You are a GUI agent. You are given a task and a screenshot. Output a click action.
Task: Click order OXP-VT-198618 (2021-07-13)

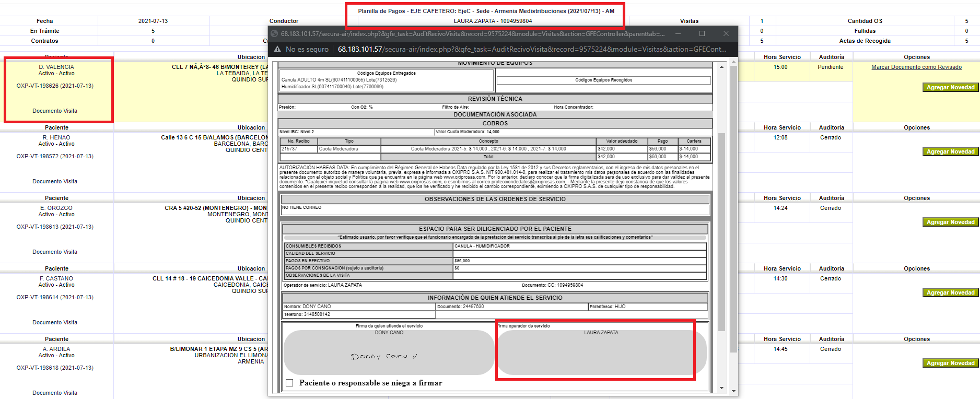click(x=55, y=368)
